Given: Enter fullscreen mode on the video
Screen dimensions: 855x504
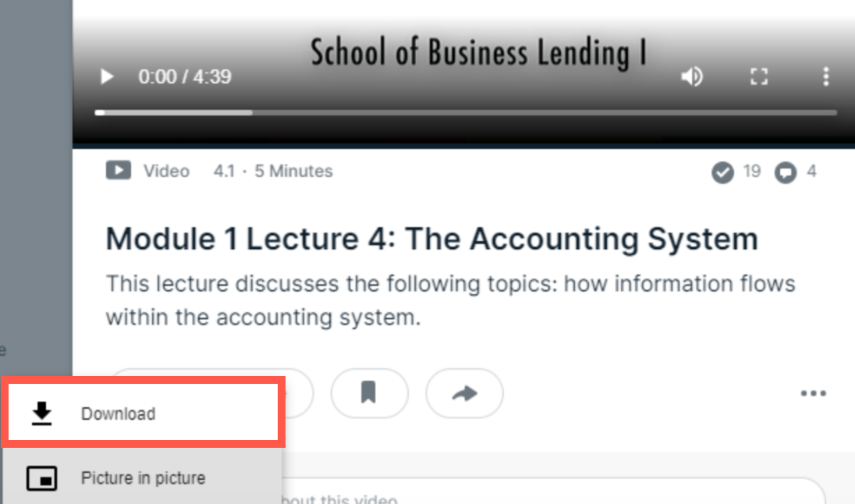Looking at the screenshot, I should [758, 77].
